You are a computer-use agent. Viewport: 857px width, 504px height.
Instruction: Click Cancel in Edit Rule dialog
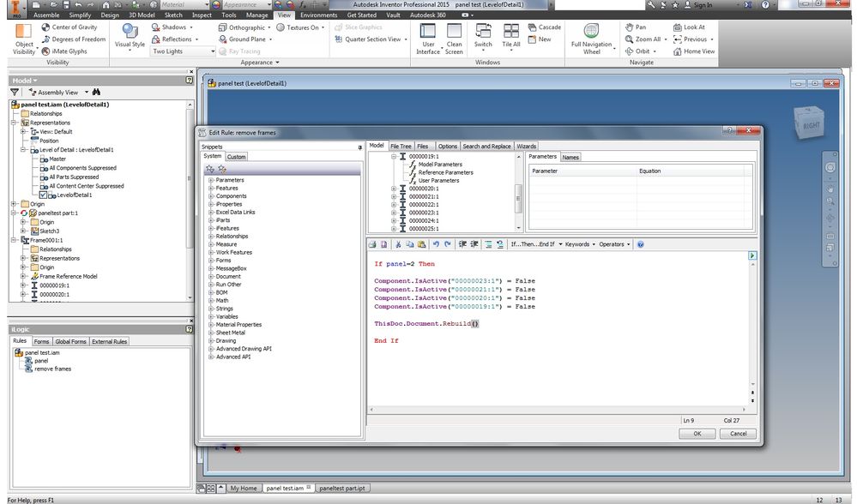(x=738, y=434)
